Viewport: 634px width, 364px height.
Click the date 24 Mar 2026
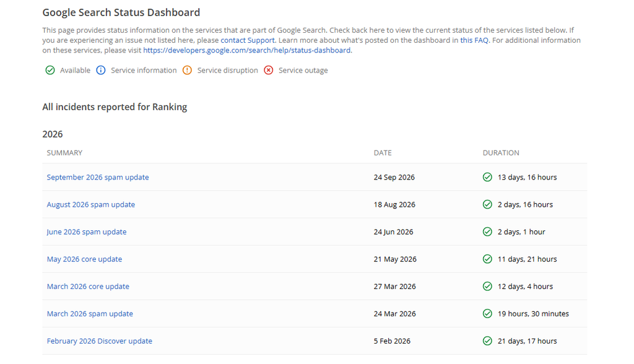pyautogui.click(x=394, y=314)
